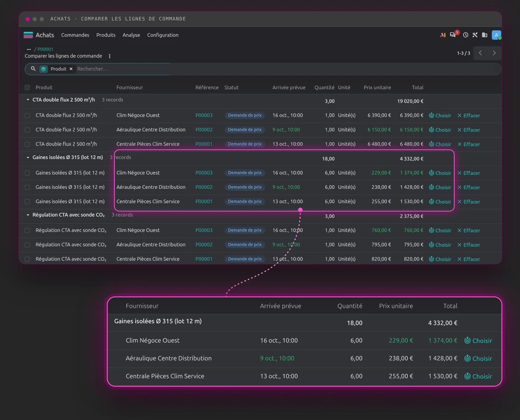
Task: Open reference P00003 in Régulation CTA group
Action: click(204, 230)
